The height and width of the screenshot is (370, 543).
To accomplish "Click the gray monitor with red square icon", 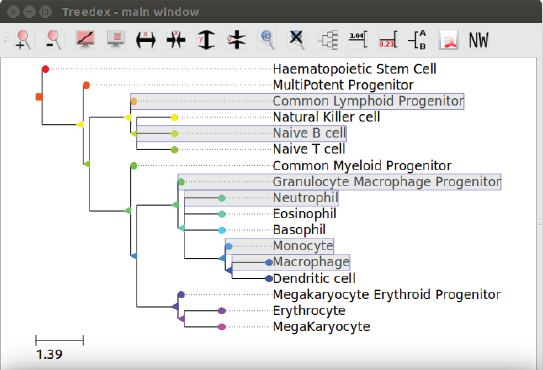I will [x=115, y=39].
